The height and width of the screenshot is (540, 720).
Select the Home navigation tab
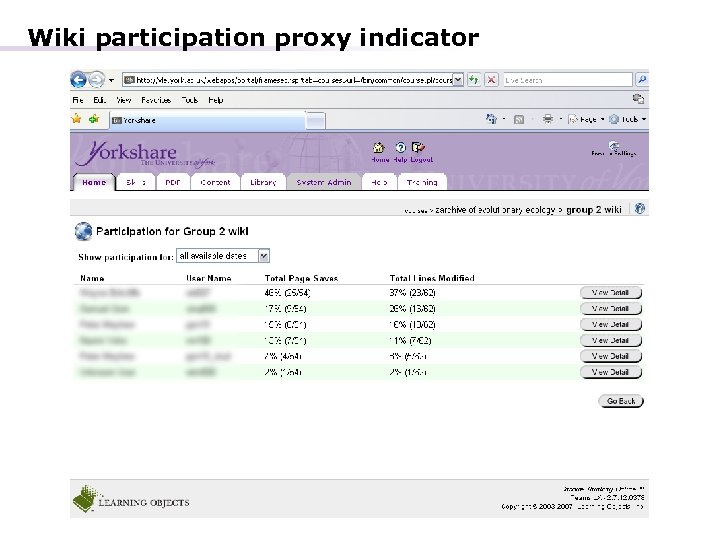pos(94,182)
